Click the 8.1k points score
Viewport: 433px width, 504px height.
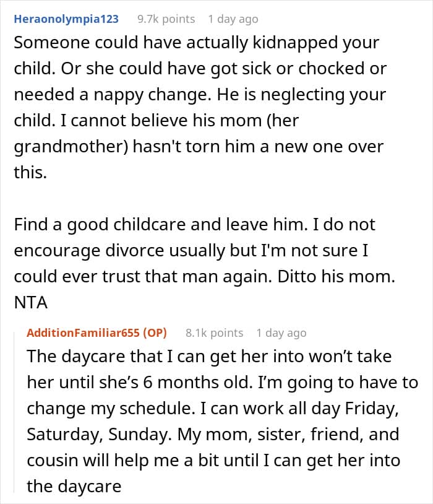coord(214,333)
